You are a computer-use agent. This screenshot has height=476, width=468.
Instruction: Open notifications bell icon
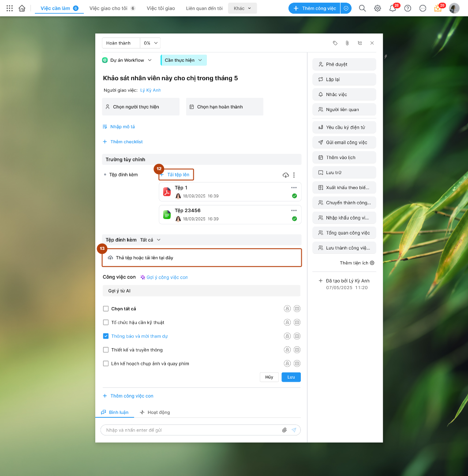[393, 8]
